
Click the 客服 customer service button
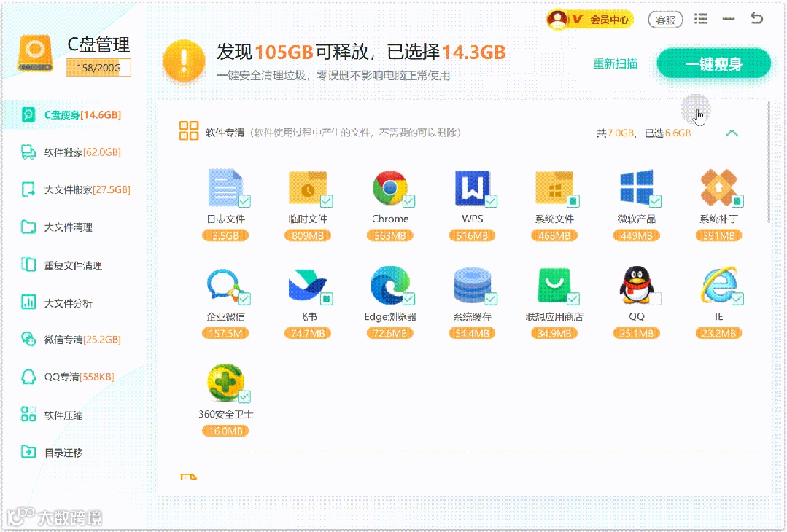pos(665,20)
